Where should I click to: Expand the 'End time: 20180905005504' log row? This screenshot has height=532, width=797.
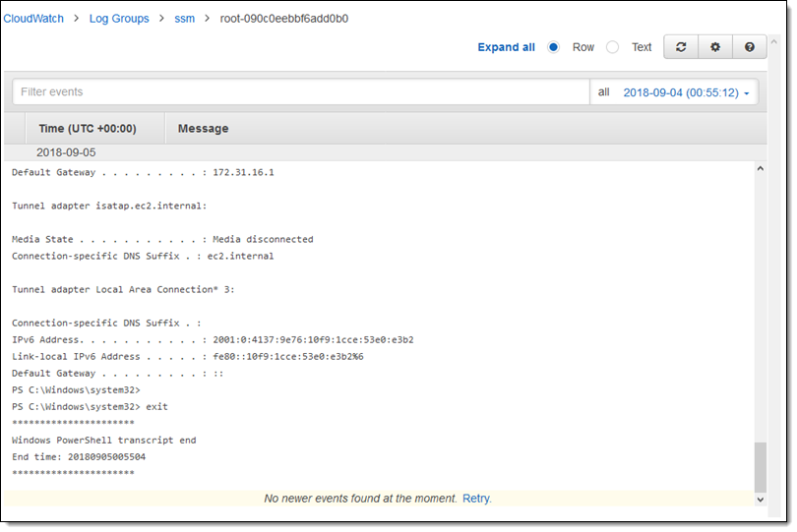pyautogui.click(x=77, y=456)
